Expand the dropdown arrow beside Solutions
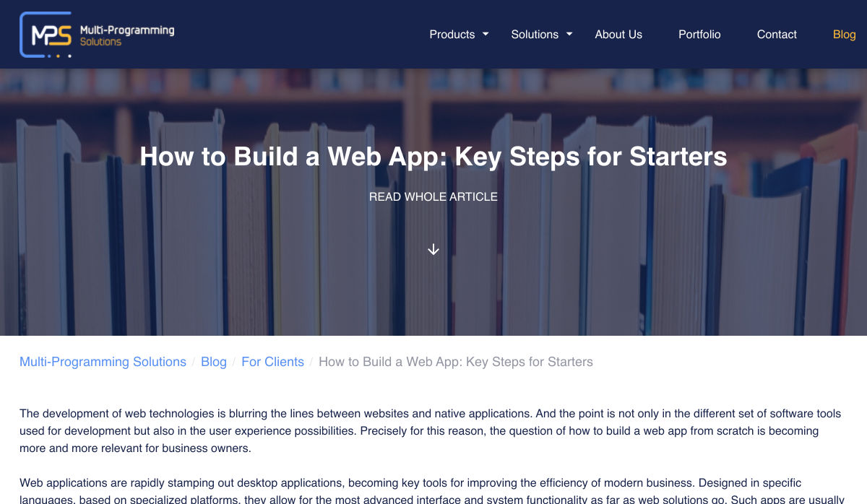 tap(569, 34)
